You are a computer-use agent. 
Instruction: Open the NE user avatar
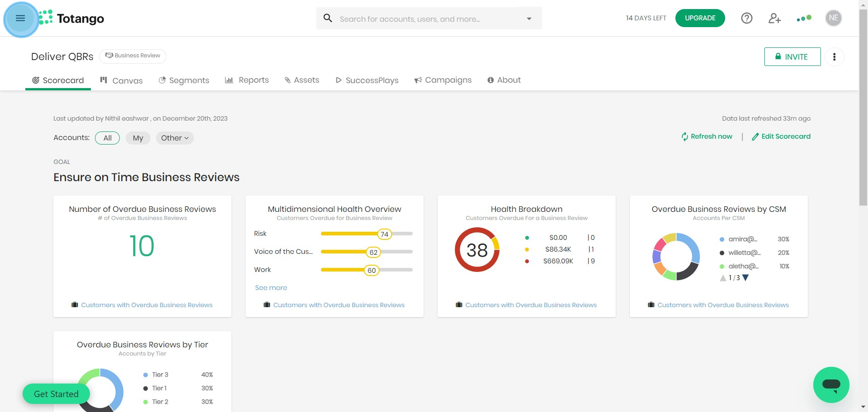click(833, 18)
